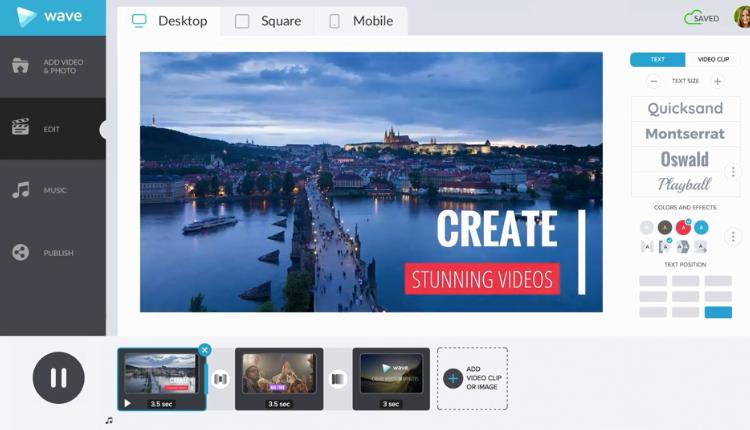
Task: Open the user profile avatar
Action: (741, 17)
